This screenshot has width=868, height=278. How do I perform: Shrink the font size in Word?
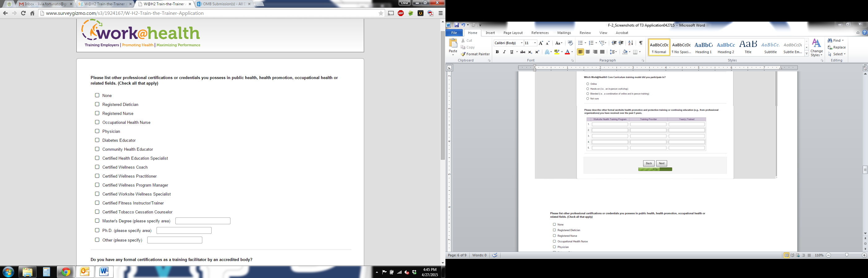point(548,43)
